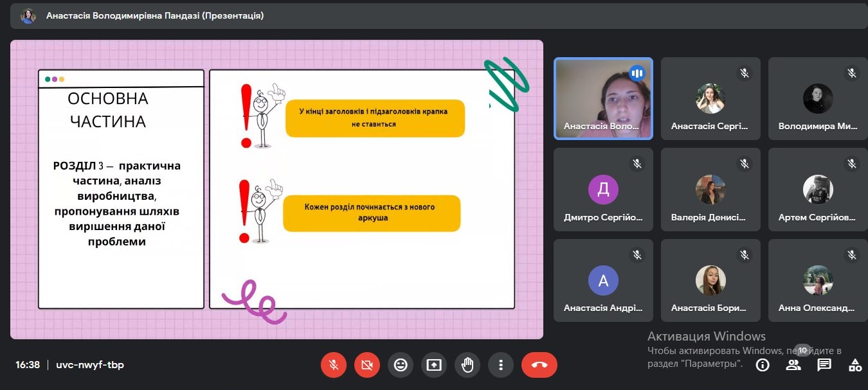
Task: Leave the call with the red hang-up button
Action: (x=539, y=365)
